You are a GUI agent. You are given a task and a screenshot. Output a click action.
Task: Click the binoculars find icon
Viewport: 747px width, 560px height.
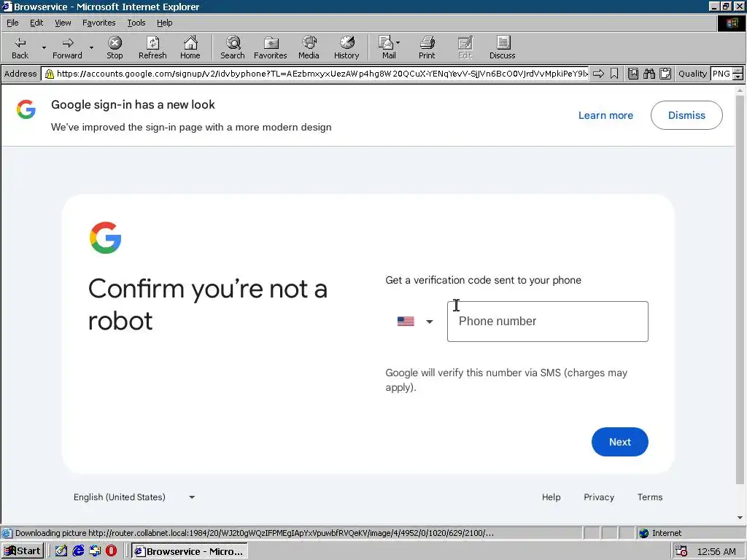click(x=649, y=74)
